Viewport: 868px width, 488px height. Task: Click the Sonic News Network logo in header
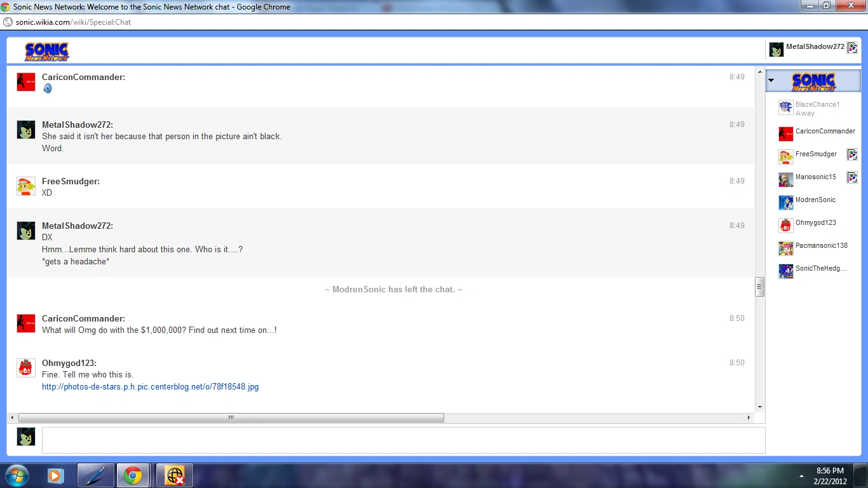pos(46,51)
